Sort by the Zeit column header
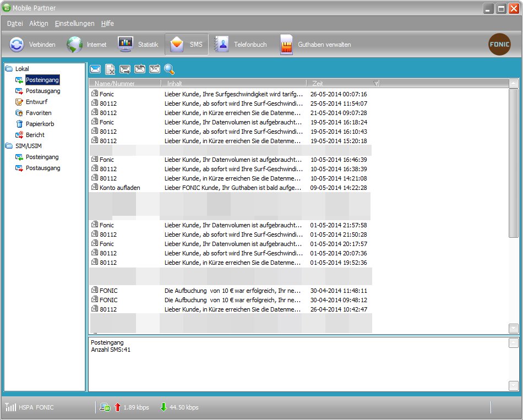 click(x=343, y=84)
